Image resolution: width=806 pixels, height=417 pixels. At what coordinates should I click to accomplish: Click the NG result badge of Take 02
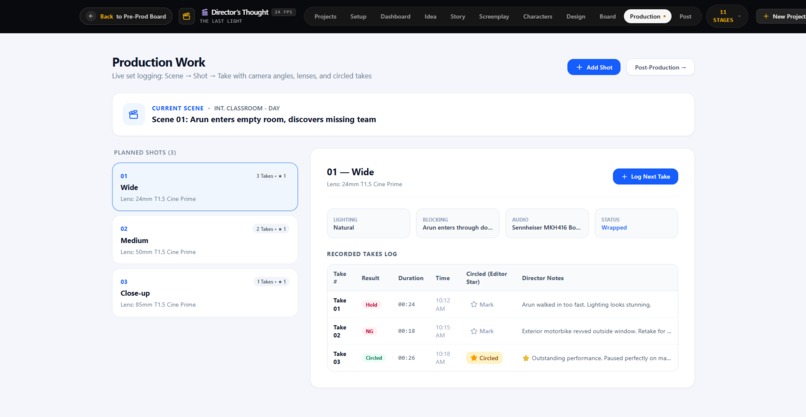coord(369,331)
